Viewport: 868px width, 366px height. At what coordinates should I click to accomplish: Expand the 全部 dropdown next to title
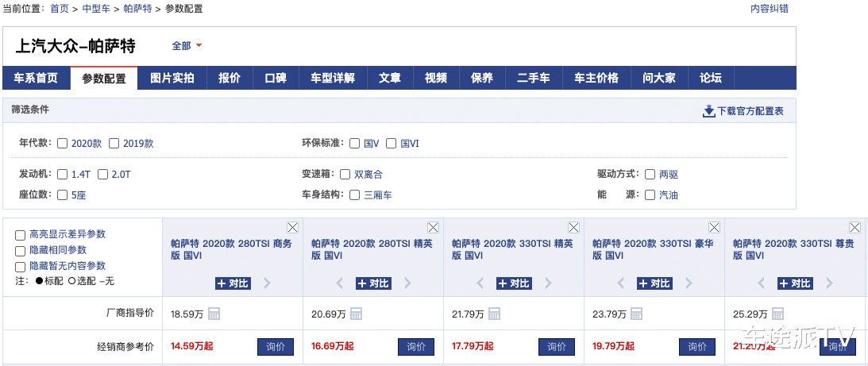coord(187,46)
